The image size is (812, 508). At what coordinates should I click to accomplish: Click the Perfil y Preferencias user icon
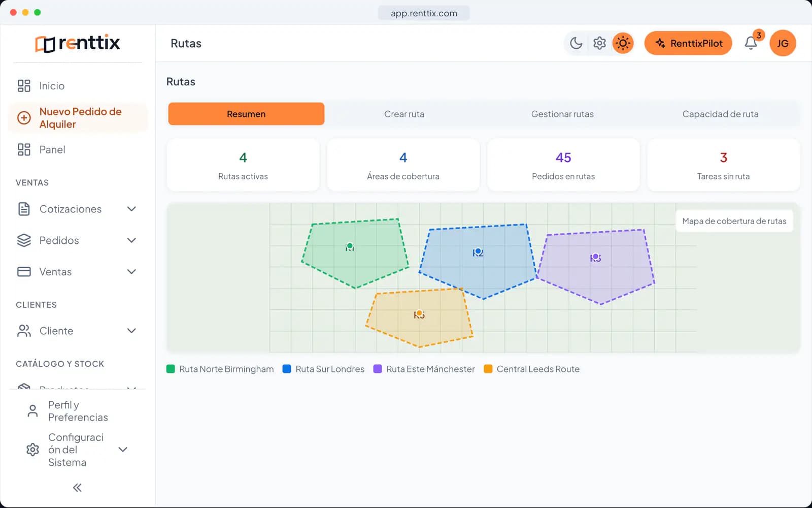[32, 411]
